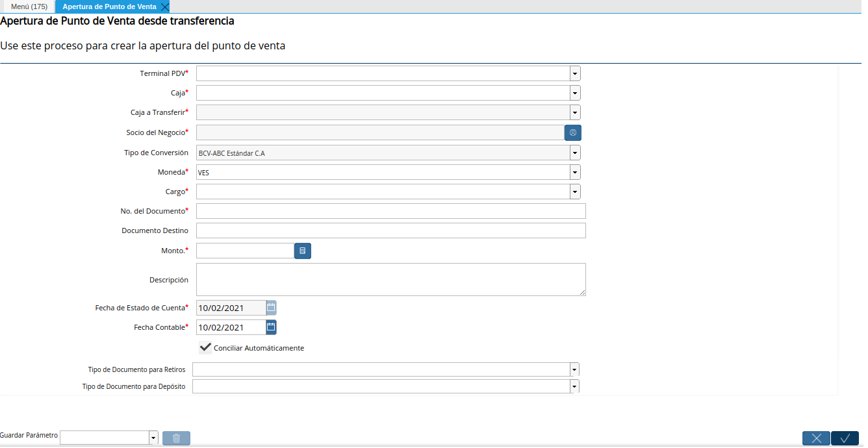
Task: Open the Monto calculator icon
Action: pos(302,251)
